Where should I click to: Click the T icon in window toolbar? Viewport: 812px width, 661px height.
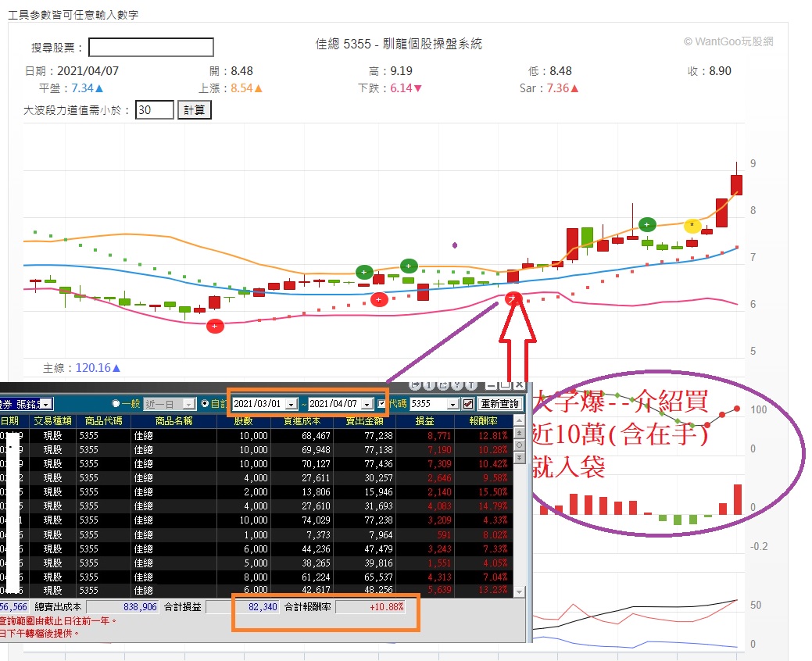470,385
